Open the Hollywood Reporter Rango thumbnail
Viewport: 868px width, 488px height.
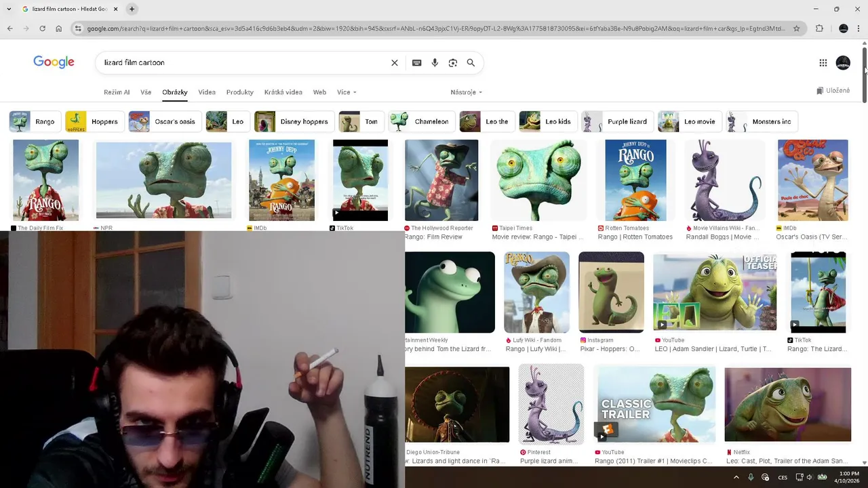[x=441, y=180]
